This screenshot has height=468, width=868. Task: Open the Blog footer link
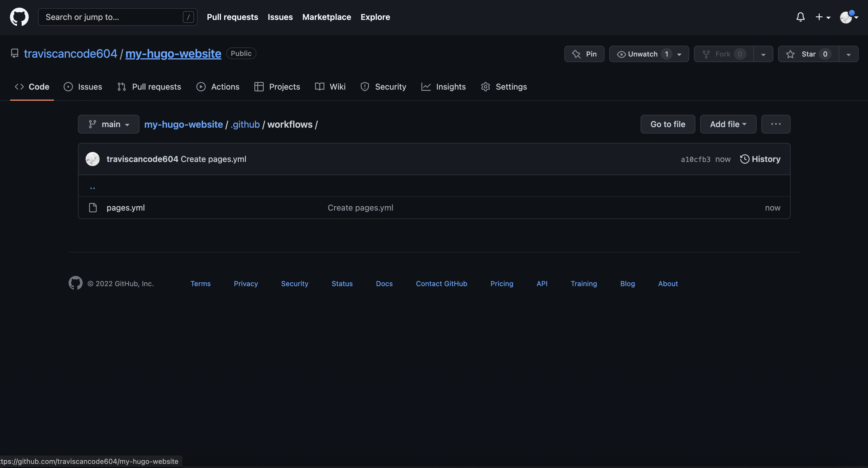pos(627,283)
